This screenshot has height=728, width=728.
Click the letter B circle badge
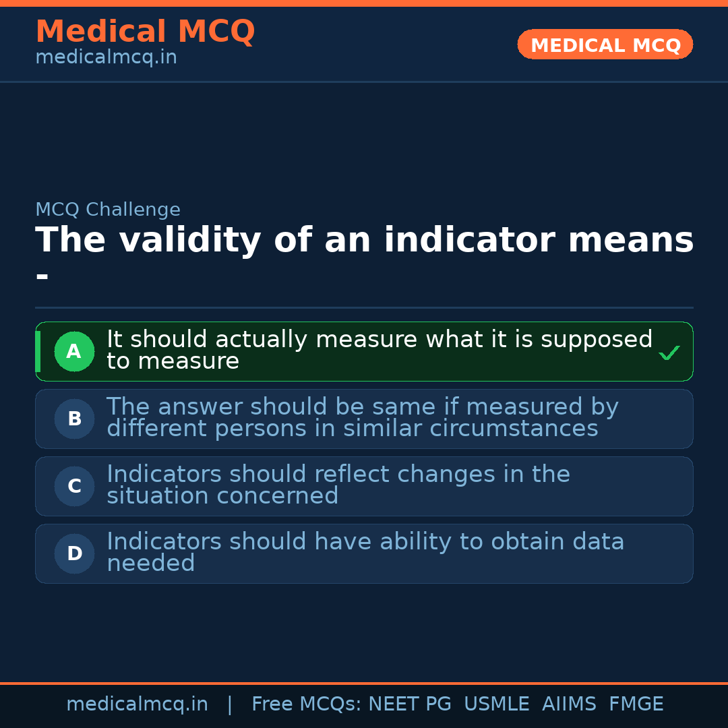pos(74,419)
